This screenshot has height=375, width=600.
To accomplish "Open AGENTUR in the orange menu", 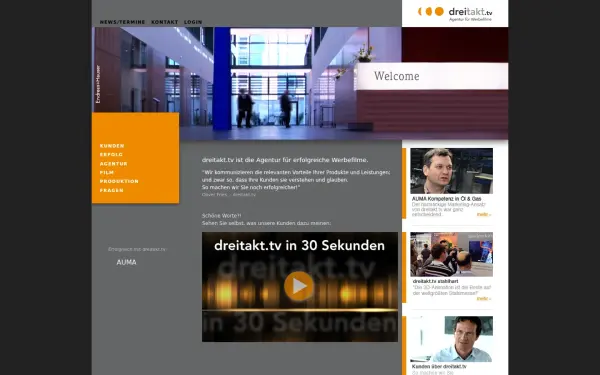I will (114, 164).
